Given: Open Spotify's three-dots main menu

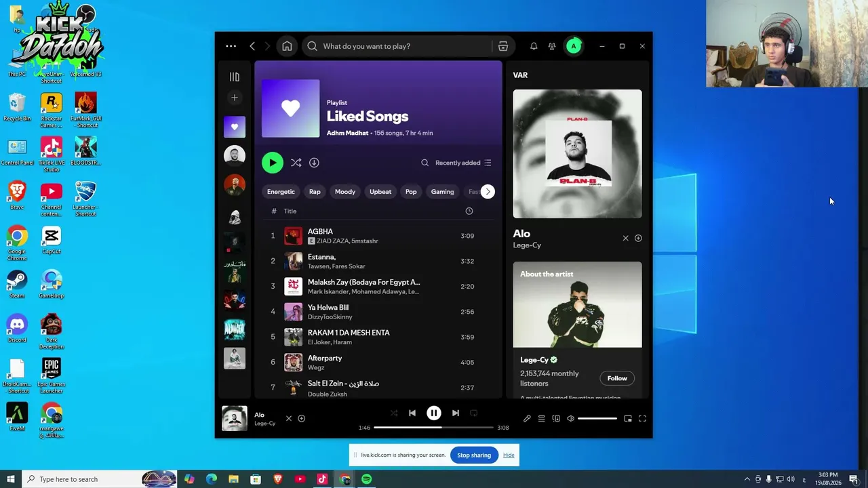Looking at the screenshot, I should tap(231, 46).
